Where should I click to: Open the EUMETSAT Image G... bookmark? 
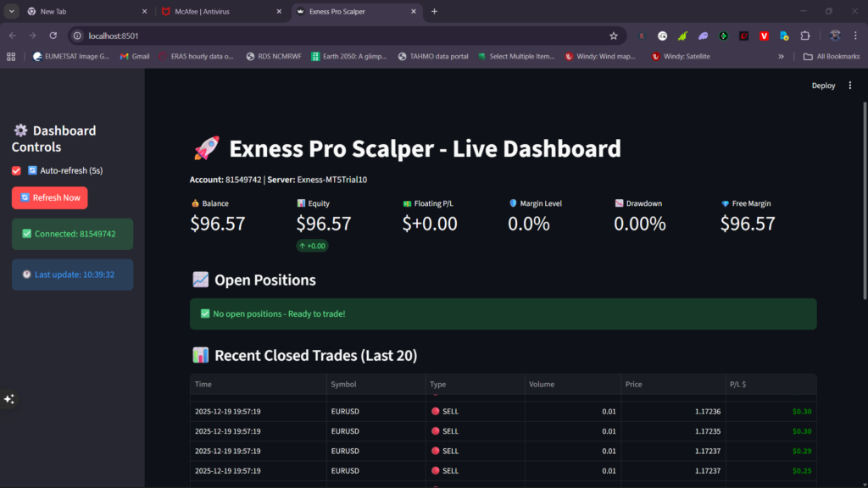pyautogui.click(x=71, y=57)
